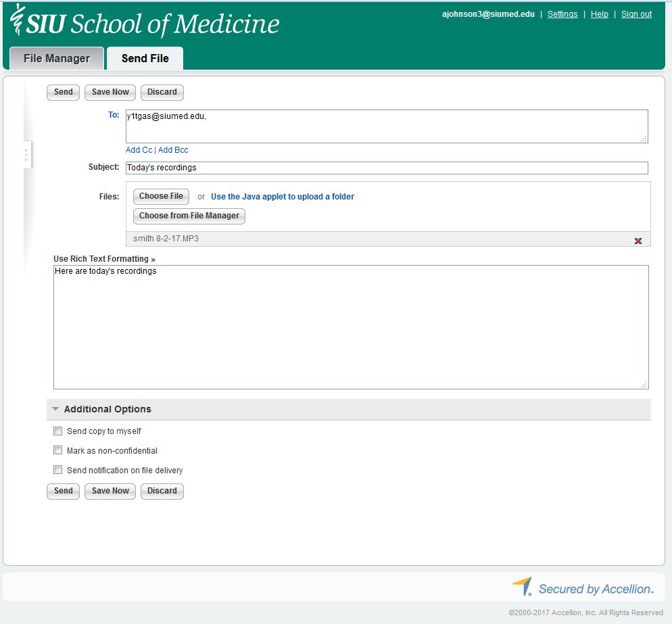Click Use the Java applet upload link
The width and height of the screenshot is (672, 624).
click(283, 197)
